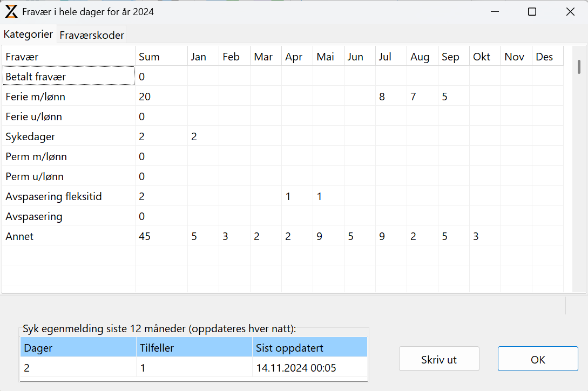Click the Skriv ut button

tap(439, 359)
